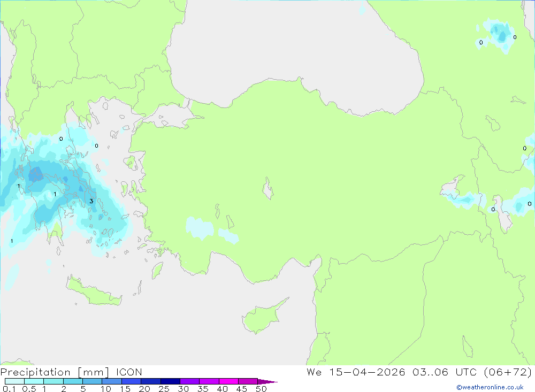Click the 1–2 mm legend color swatch
This screenshot has width=535, height=392.
click(53, 381)
